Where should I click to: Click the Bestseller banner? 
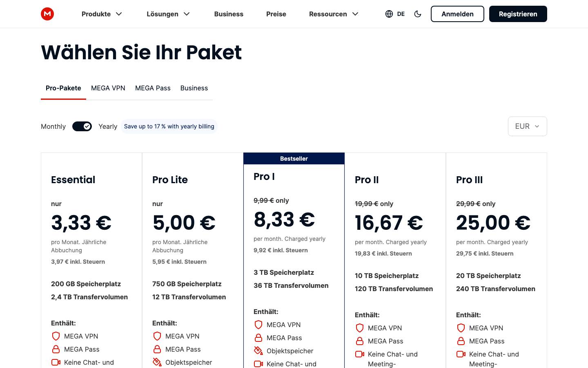click(x=294, y=159)
